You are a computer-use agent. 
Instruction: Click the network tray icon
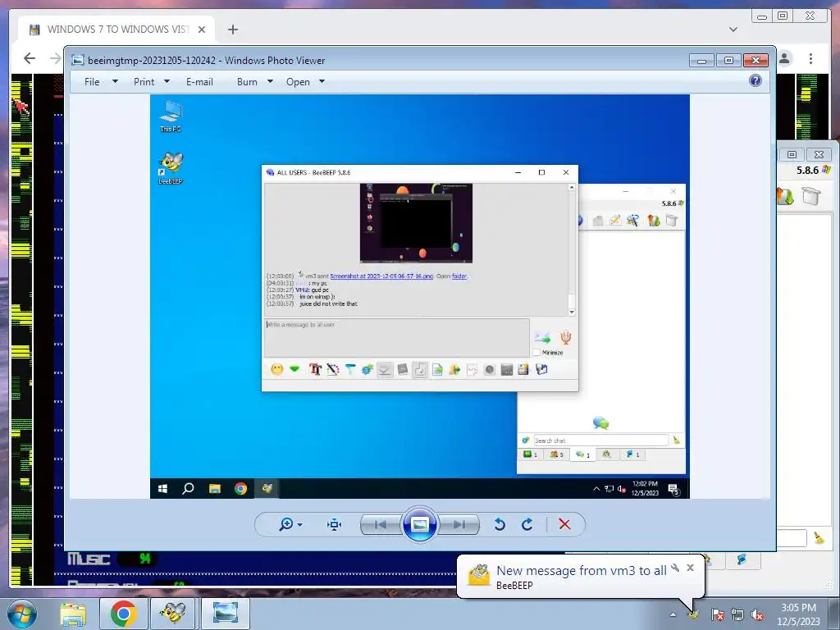pyautogui.click(x=737, y=614)
